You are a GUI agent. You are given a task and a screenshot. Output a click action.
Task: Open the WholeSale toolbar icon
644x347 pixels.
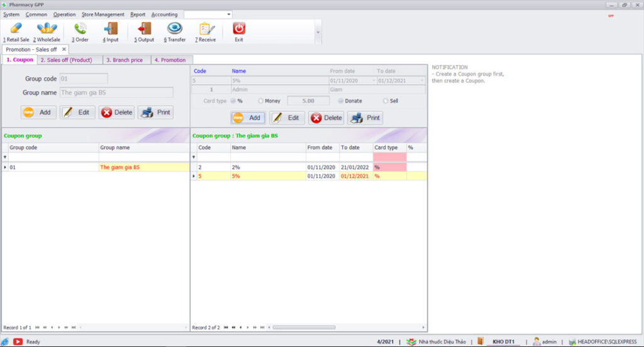[47, 29]
